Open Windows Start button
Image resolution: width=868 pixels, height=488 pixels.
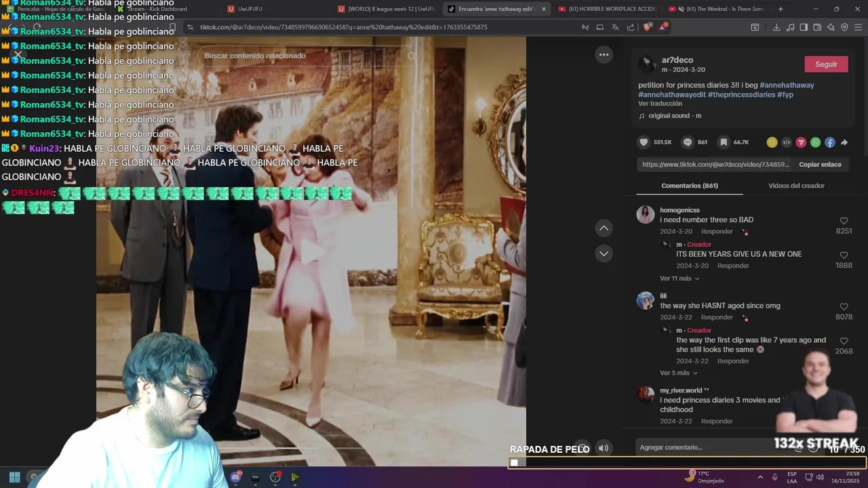[14, 477]
